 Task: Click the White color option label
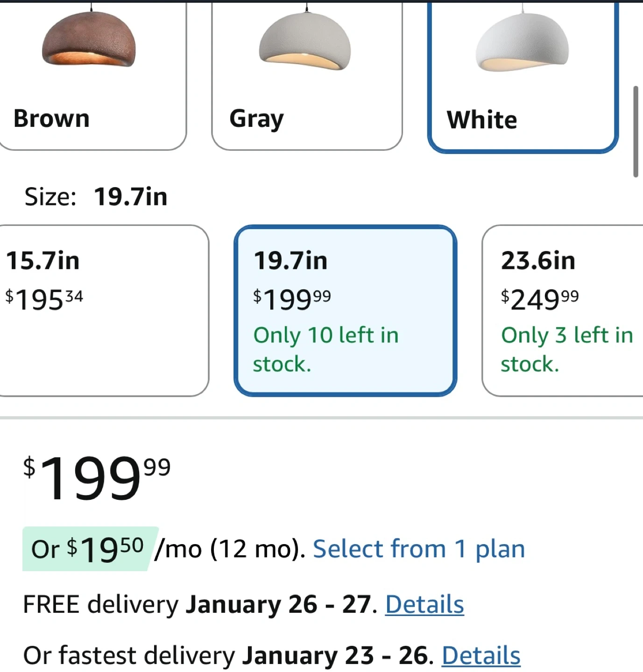[482, 120]
